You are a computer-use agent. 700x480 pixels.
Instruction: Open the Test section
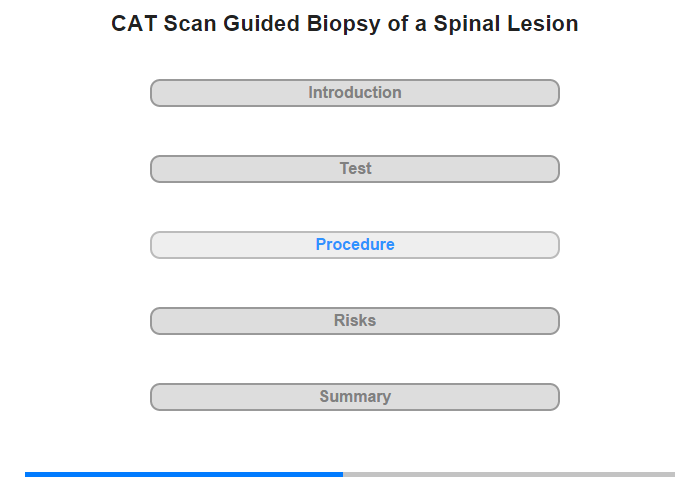355,169
